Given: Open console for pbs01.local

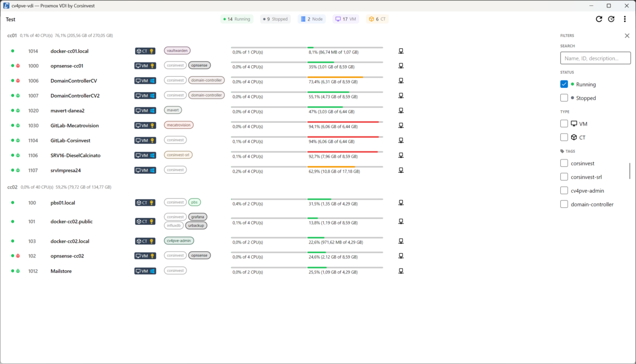Looking at the screenshot, I should [x=401, y=202].
